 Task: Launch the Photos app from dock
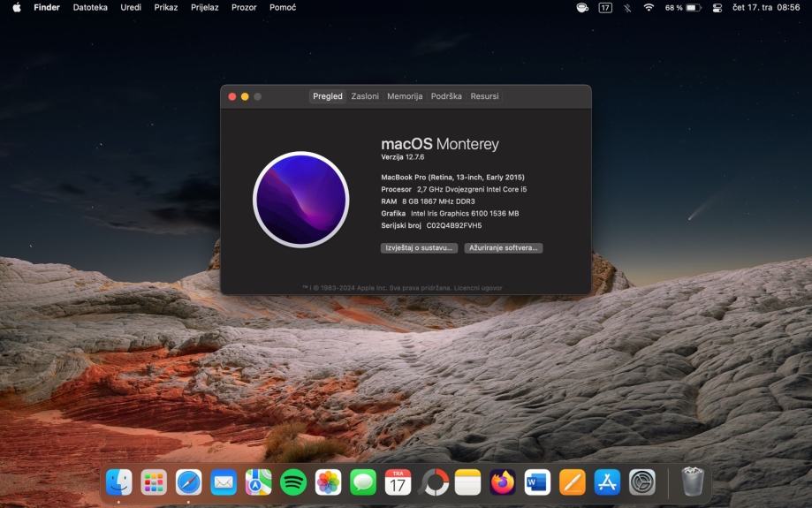328,482
